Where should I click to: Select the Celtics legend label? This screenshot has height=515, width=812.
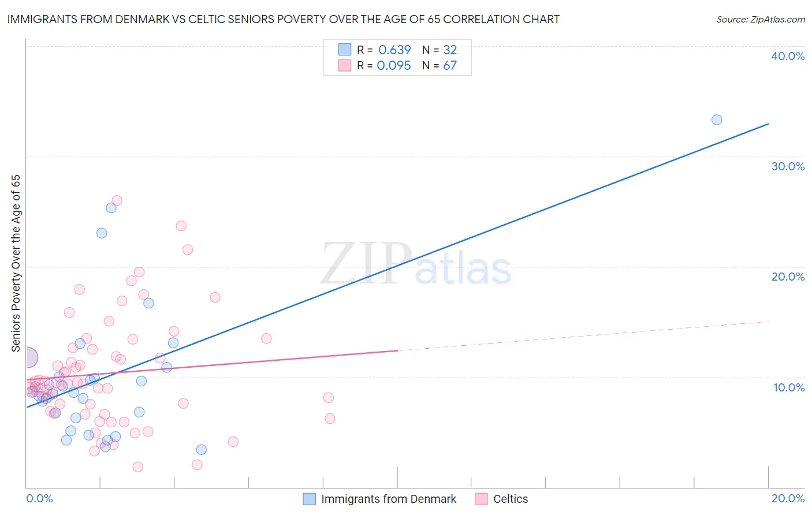(511, 499)
